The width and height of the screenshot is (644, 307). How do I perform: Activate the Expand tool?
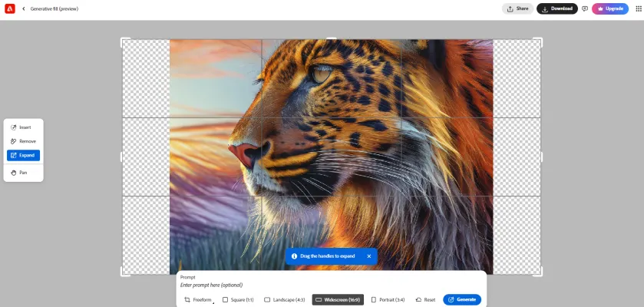23,155
